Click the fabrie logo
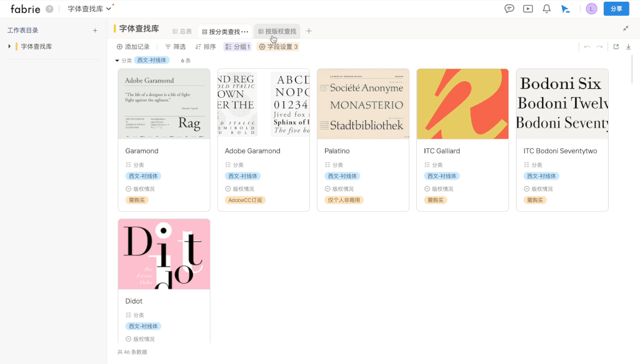640x364 pixels. 26,9
